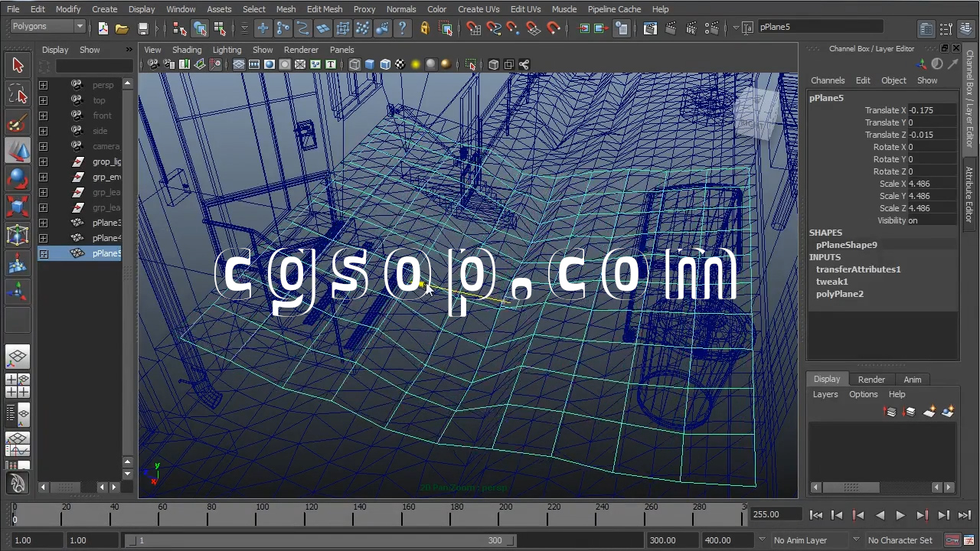Viewport: 980px width, 551px height.
Task: Save the current scene
Action: click(x=143, y=28)
